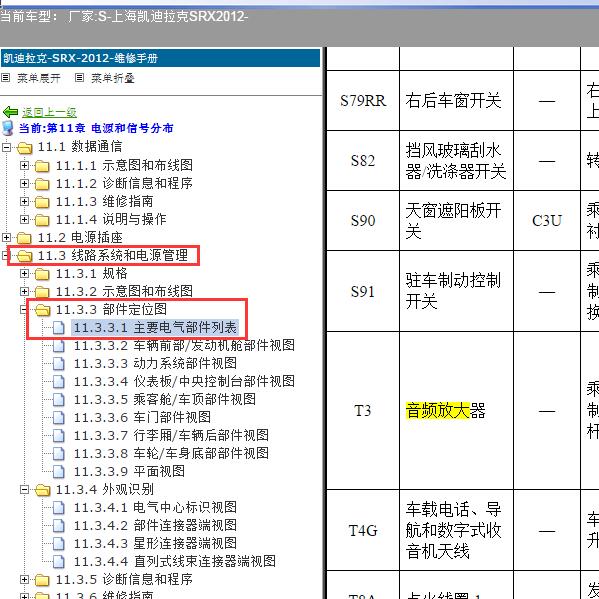This screenshot has width=599, height=599.
Task: Open 11.3.3.4 仪表板/中央控制台部件视图 page
Action: (x=184, y=381)
